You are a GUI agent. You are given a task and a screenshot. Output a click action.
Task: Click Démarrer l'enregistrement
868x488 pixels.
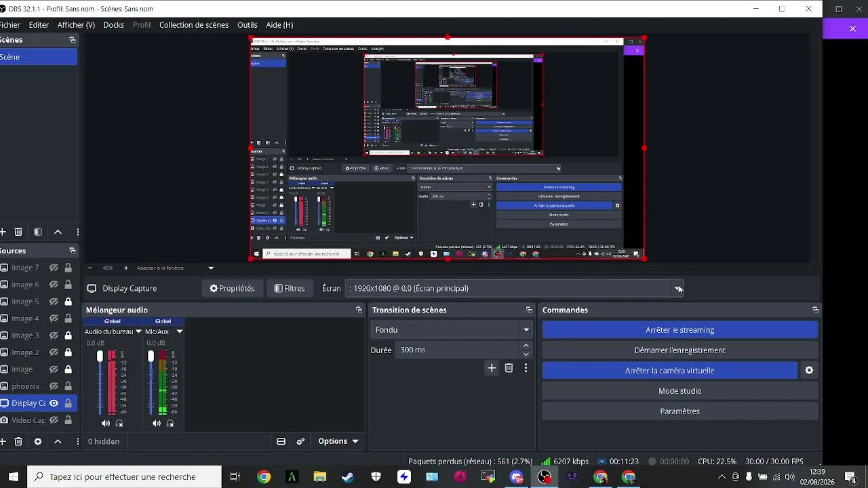tap(679, 350)
